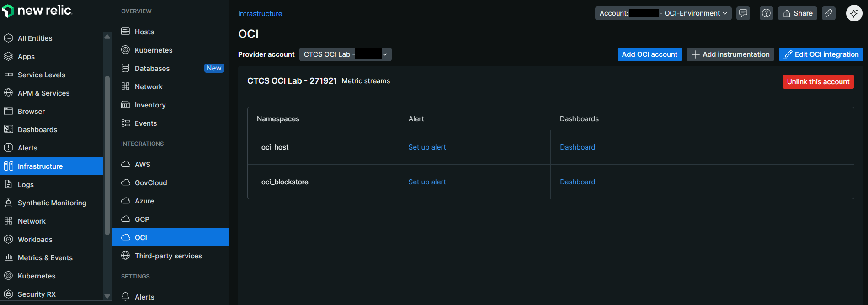Image resolution: width=868 pixels, height=305 pixels.
Task: Open the Account OCI-Environment dropdown
Action: coord(663,13)
